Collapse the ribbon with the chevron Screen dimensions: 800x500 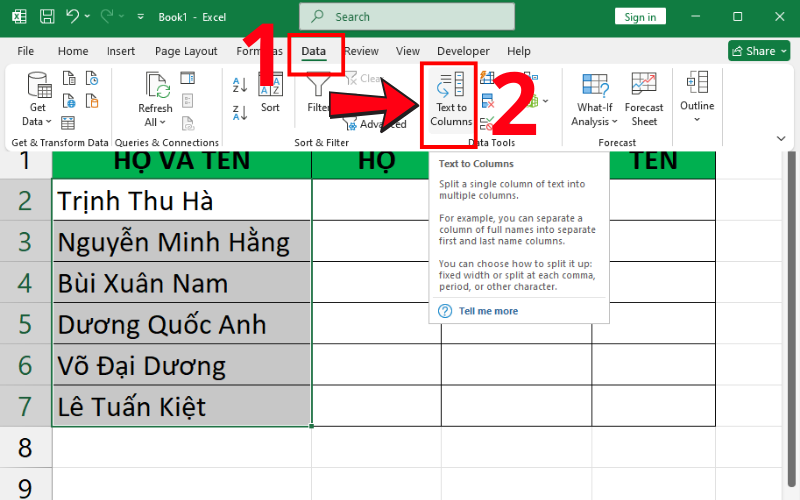(x=781, y=138)
